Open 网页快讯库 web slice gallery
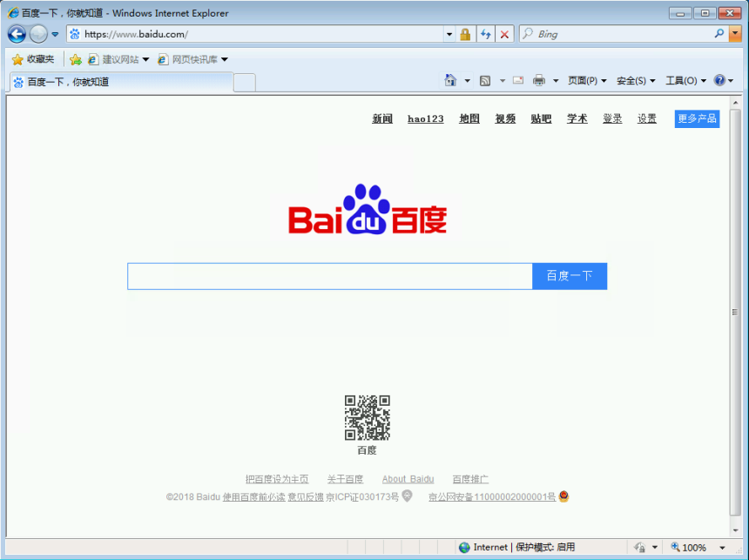This screenshot has height=560, width=749. [192, 59]
